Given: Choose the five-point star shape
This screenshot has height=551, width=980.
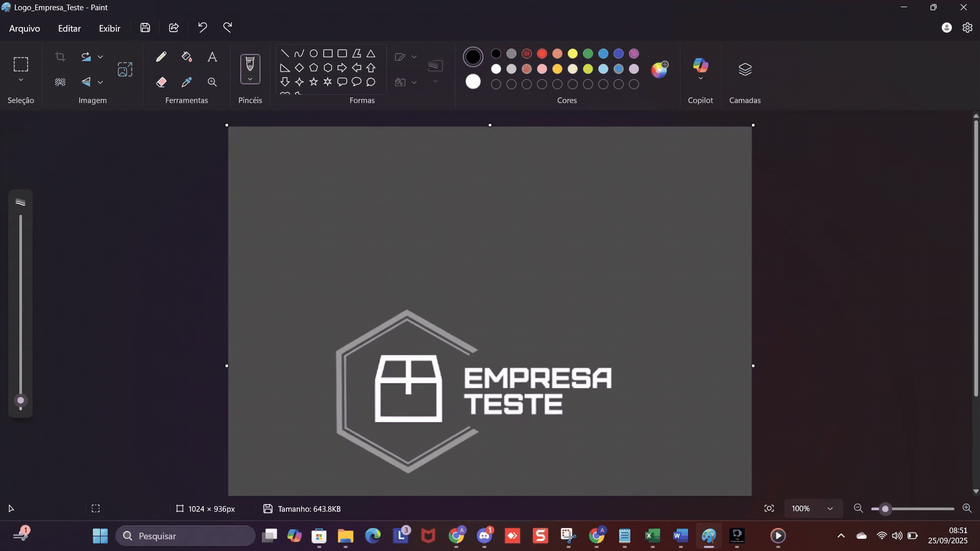Looking at the screenshot, I should (x=313, y=82).
